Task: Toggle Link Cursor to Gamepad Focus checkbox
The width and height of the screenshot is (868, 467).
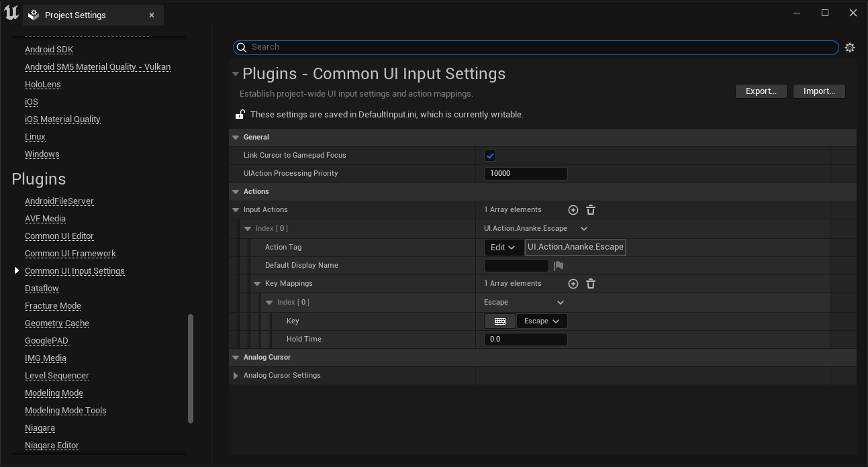Action: 490,156
